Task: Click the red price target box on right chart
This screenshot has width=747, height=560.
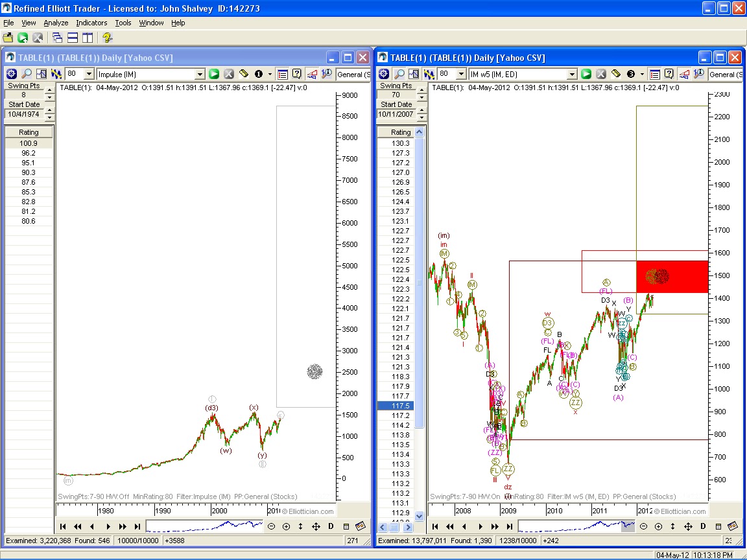Action: tap(672, 277)
